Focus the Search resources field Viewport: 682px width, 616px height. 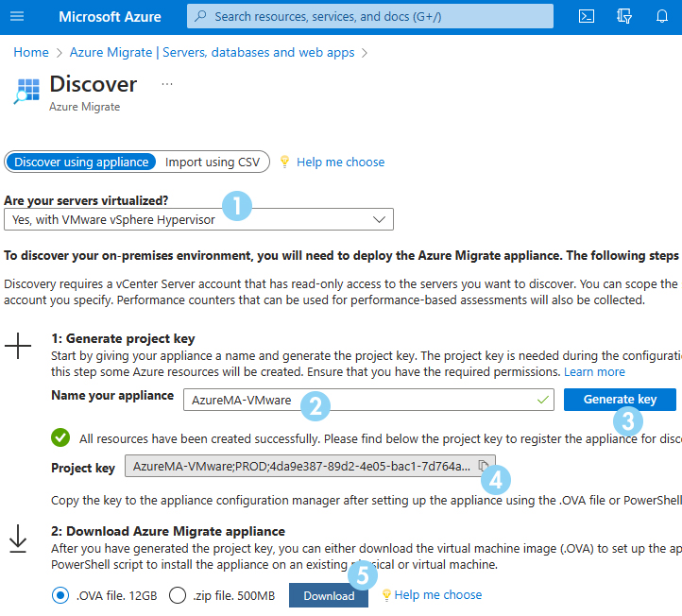click(370, 16)
